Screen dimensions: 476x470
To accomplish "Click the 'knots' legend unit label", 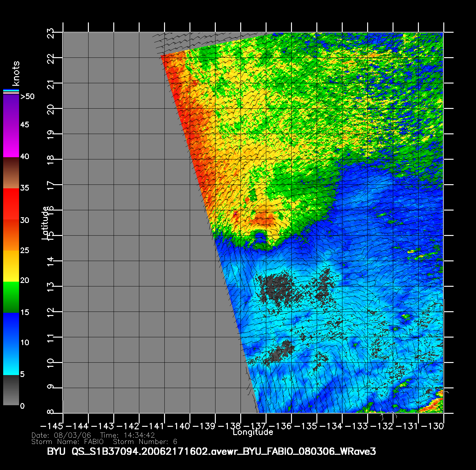I will [x=16, y=74].
